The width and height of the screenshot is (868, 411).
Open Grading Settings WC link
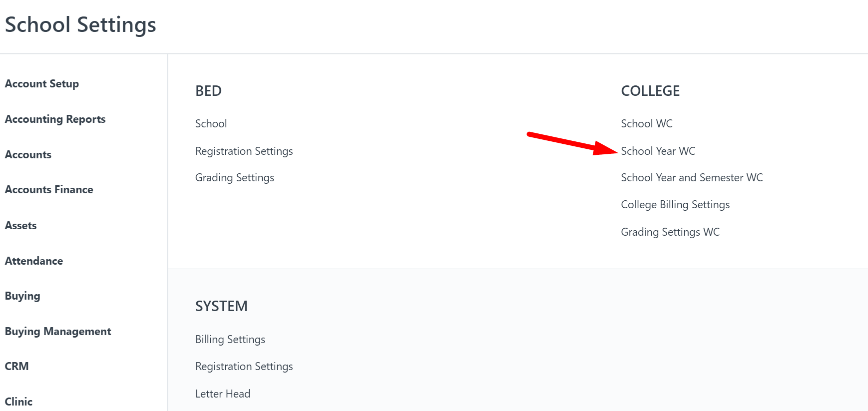coord(670,232)
